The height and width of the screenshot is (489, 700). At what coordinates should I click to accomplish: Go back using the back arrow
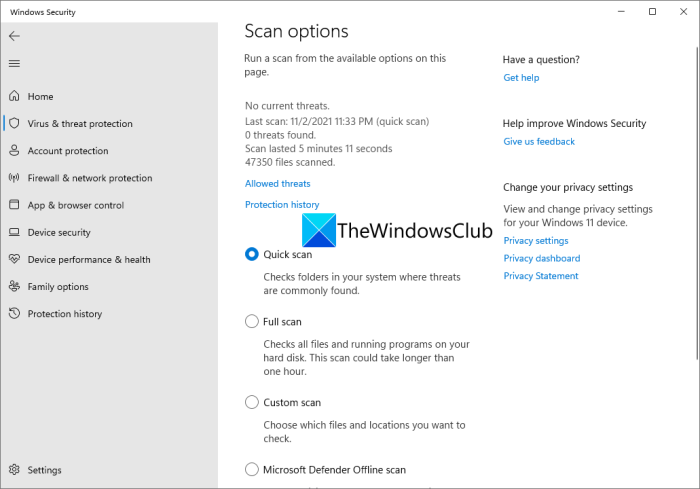(14, 36)
